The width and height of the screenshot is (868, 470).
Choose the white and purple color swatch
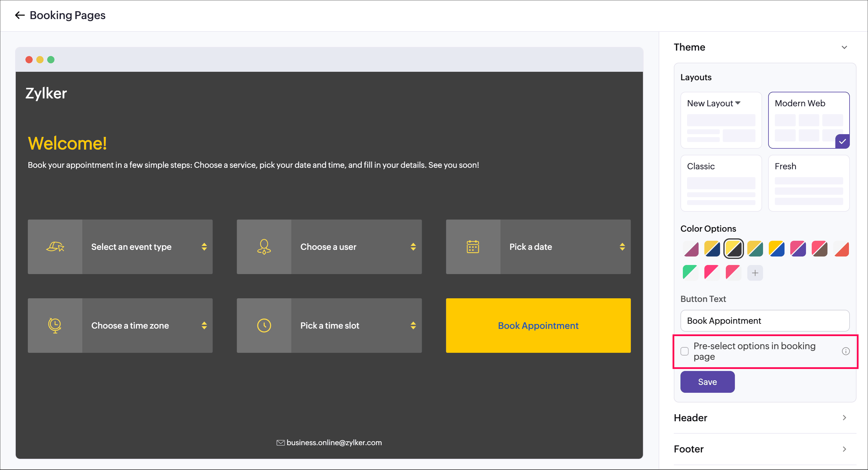(x=690, y=249)
